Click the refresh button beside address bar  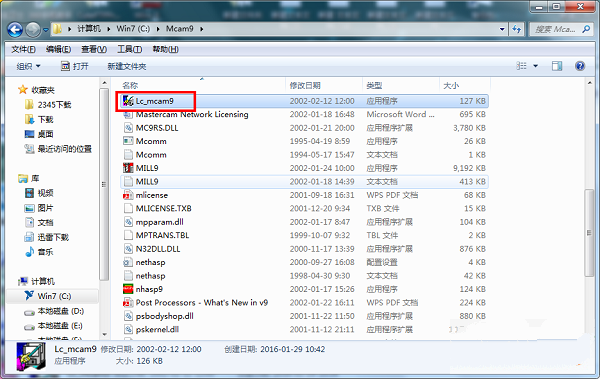coord(516,29)
